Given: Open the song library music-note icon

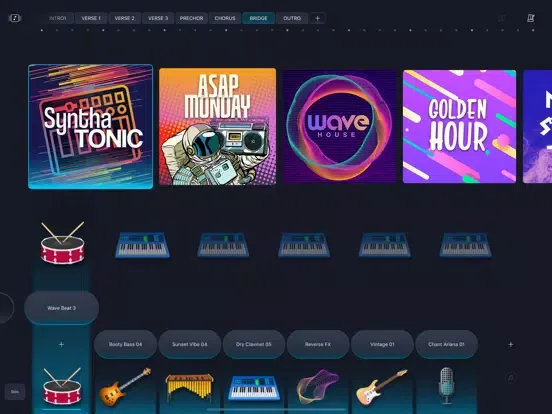Looking at the screenshot, I should coord(15,18).
